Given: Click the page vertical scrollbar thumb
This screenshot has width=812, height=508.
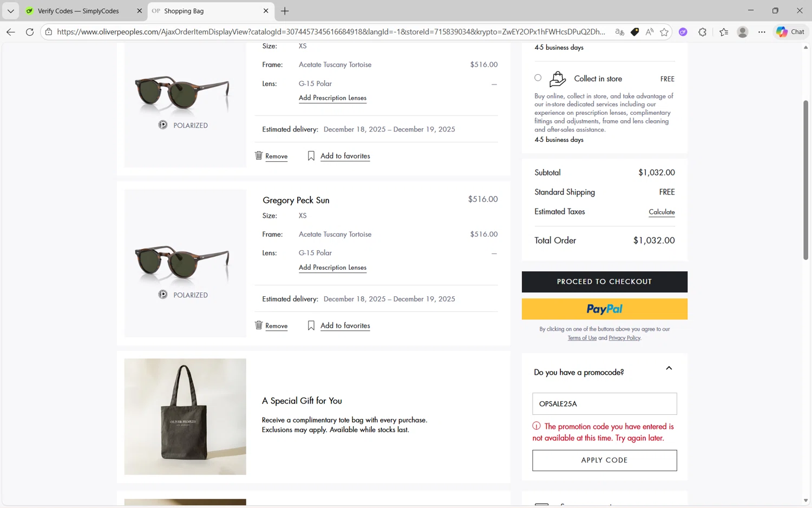Looking at the screenshot, I should point(806,180).
